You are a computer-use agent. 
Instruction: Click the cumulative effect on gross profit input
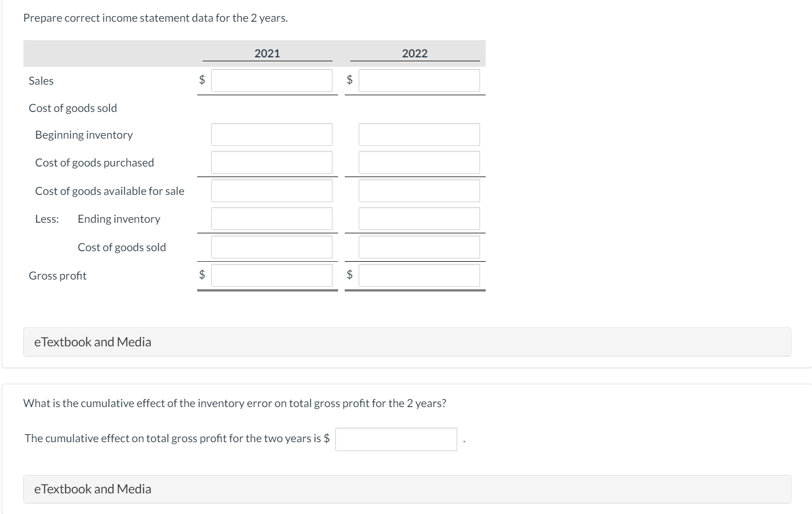click(395, 439)
